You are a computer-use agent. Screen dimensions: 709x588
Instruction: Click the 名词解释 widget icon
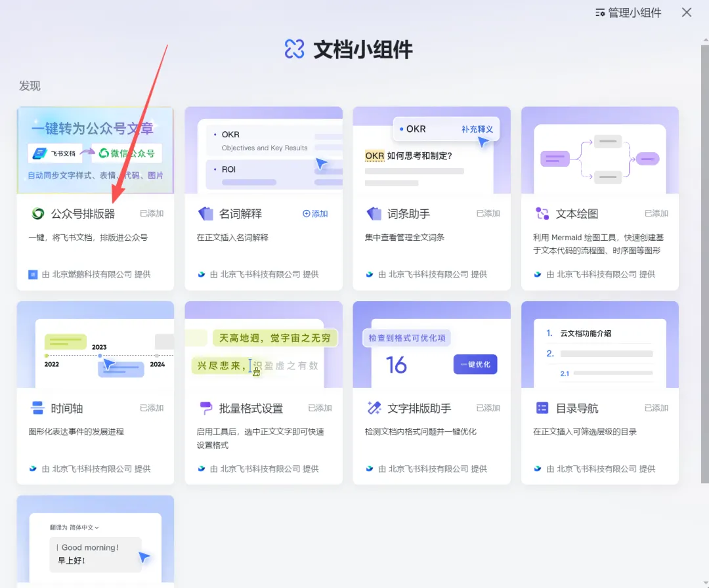[205, 213]
